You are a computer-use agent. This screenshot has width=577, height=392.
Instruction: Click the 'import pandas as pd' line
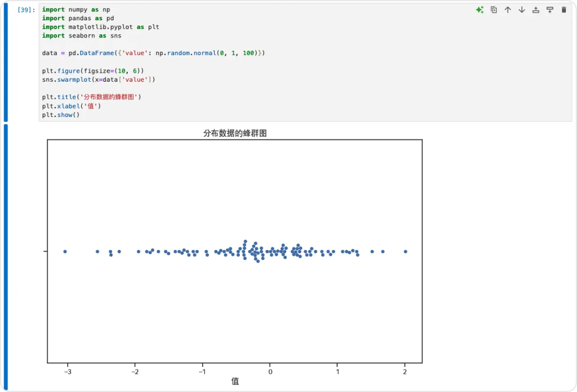coord(77,18)
